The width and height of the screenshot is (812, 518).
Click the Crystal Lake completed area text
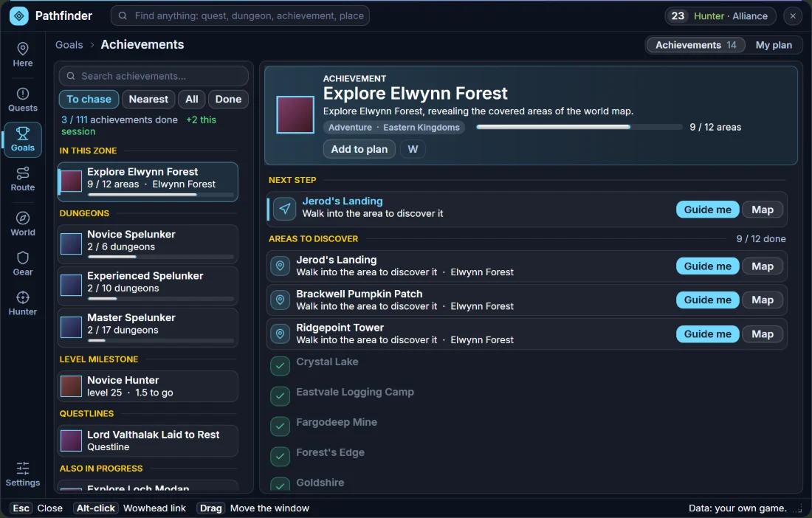327,362
